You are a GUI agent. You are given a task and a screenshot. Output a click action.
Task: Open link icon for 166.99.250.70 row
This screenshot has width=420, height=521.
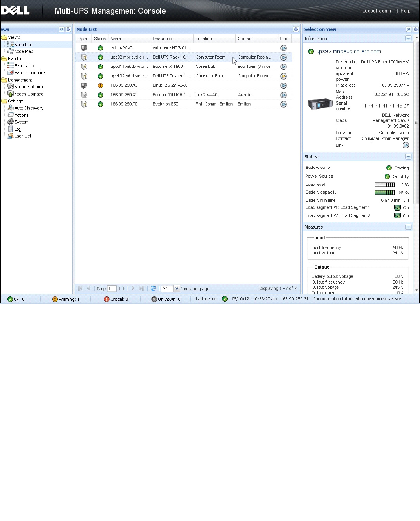[x=284, y=104]
